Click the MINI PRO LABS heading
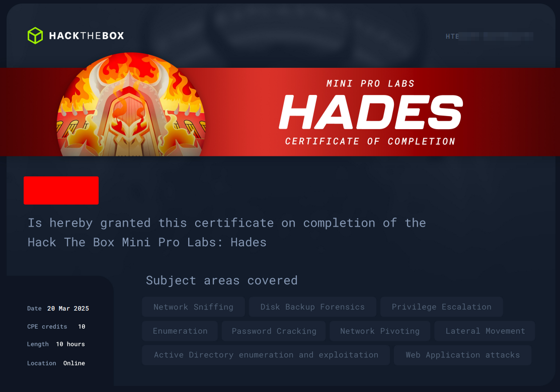The height and width of the screenshot is (392, 560). click(370, 83)
